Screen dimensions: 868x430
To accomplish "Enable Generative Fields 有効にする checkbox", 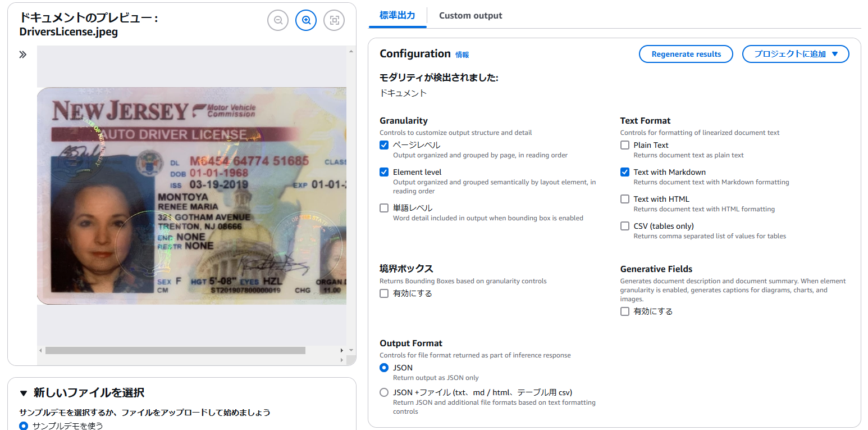I will pos(625,311).
